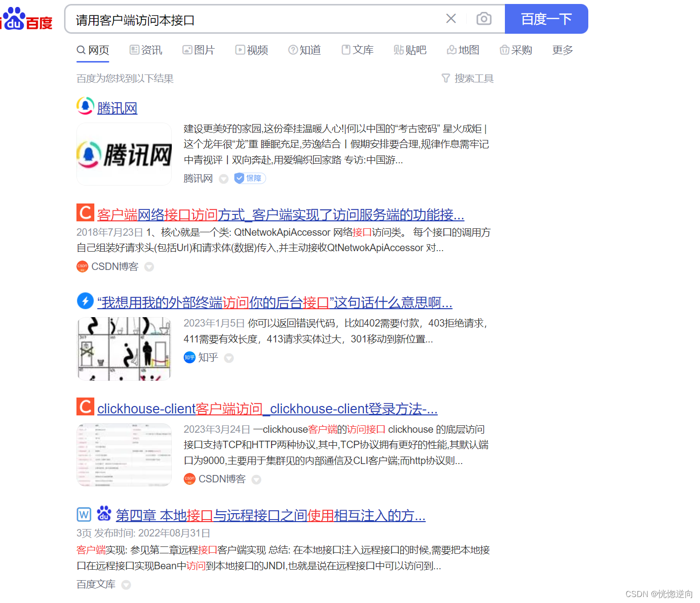Screen dimensions: 700x603
Task: Click CSDN round icon under clickhouse result
Action: point(190,479)
